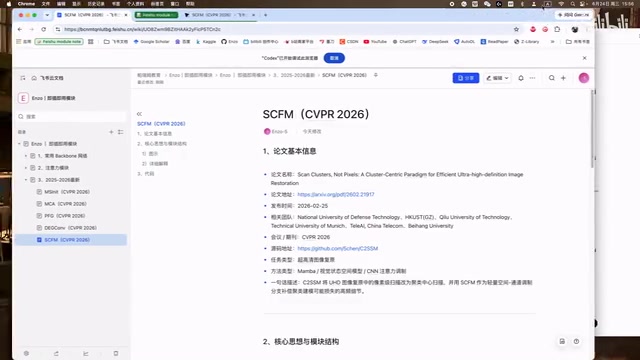Open the more options ellipsis menu
Image resolution: width=640 pixels, height=360 pixels.
click(x=532, y=78)
